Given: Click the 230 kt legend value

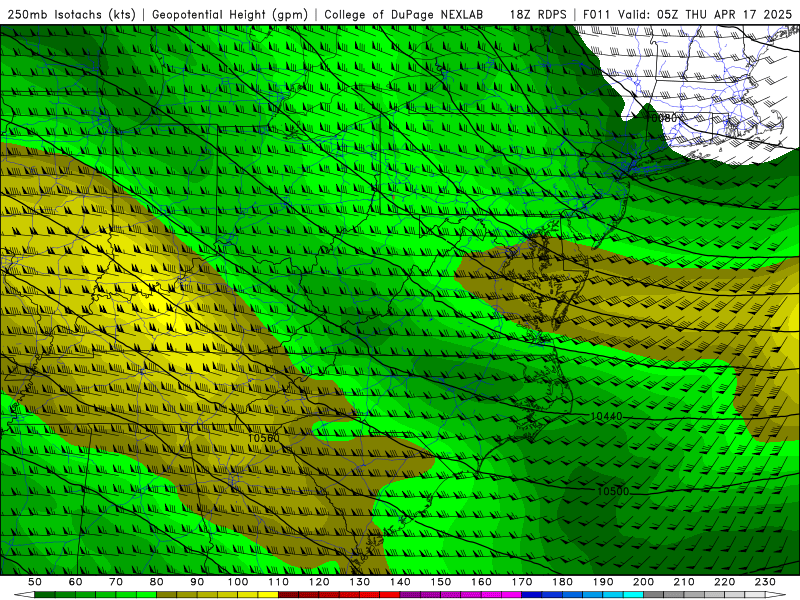Looking at the screenshot, I should pyautogui.click(x=765, y=582).
